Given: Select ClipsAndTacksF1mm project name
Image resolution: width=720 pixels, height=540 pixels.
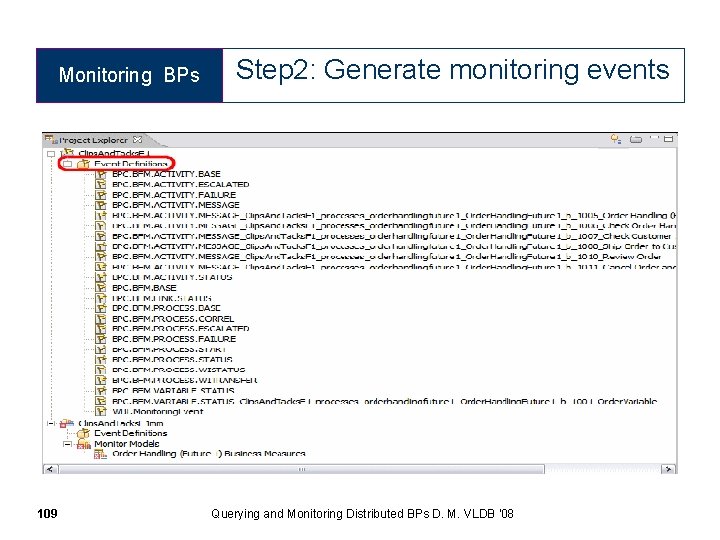Looking at the screenshot, I should [x=121, y=423].
